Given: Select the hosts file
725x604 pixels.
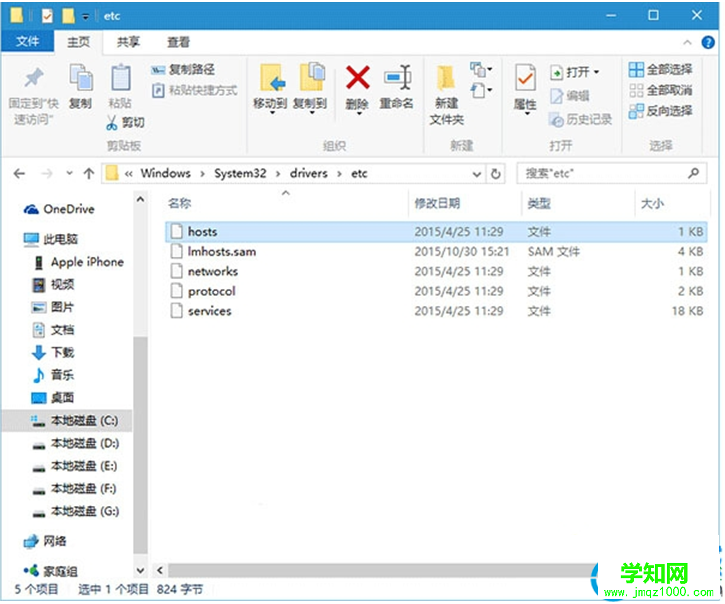Looking at the screenshot, I should click(x=436, y=232).
